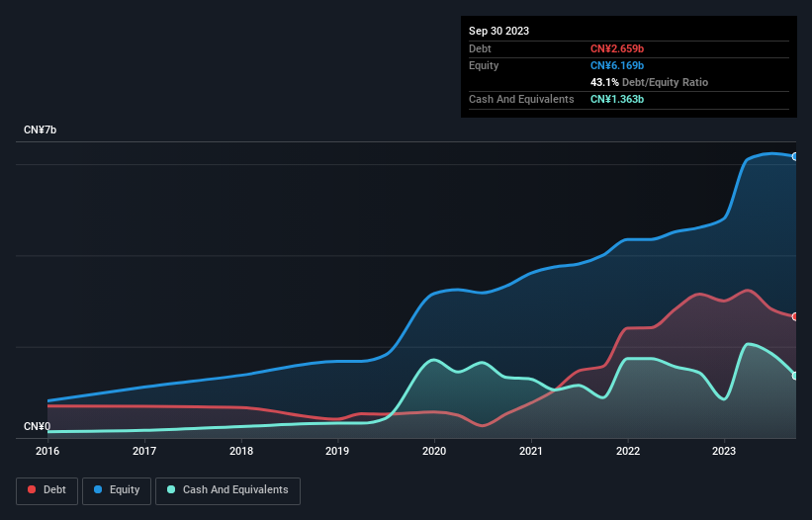Image resolution: width=812 pixels, height=520 pixels.
Task: Toggle the Equity series legend button
Action: coord(117,490)
